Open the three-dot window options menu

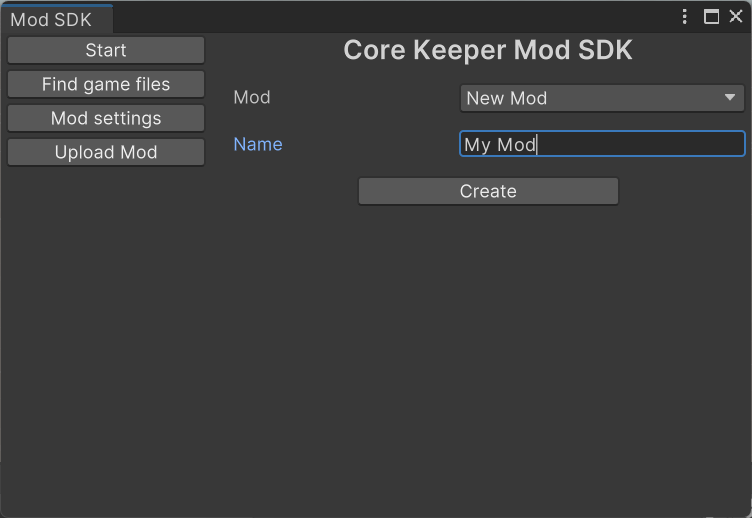[685, 17]
